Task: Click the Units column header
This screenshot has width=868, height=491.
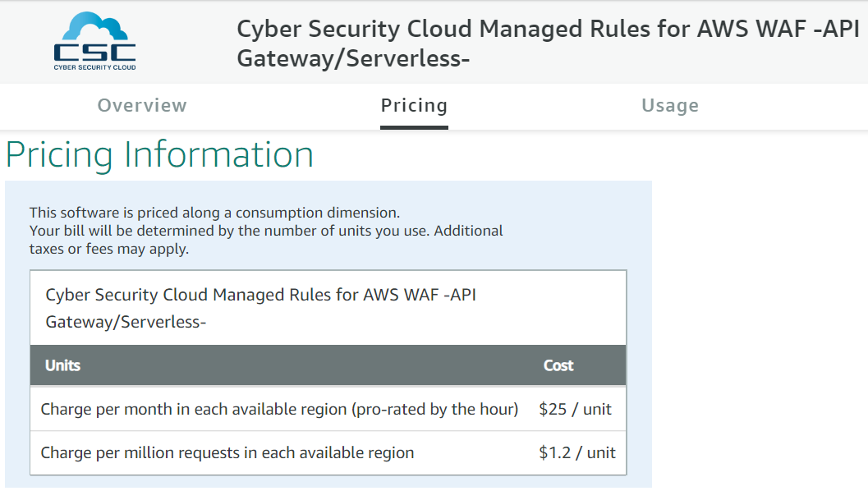Action: (x=62, y=365)
